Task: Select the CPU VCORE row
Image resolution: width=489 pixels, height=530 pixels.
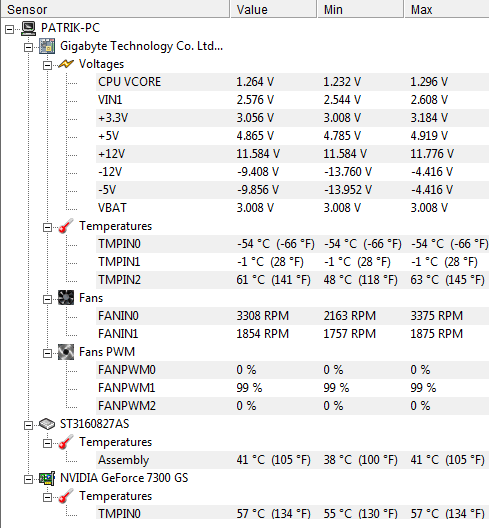Action: 292,82
